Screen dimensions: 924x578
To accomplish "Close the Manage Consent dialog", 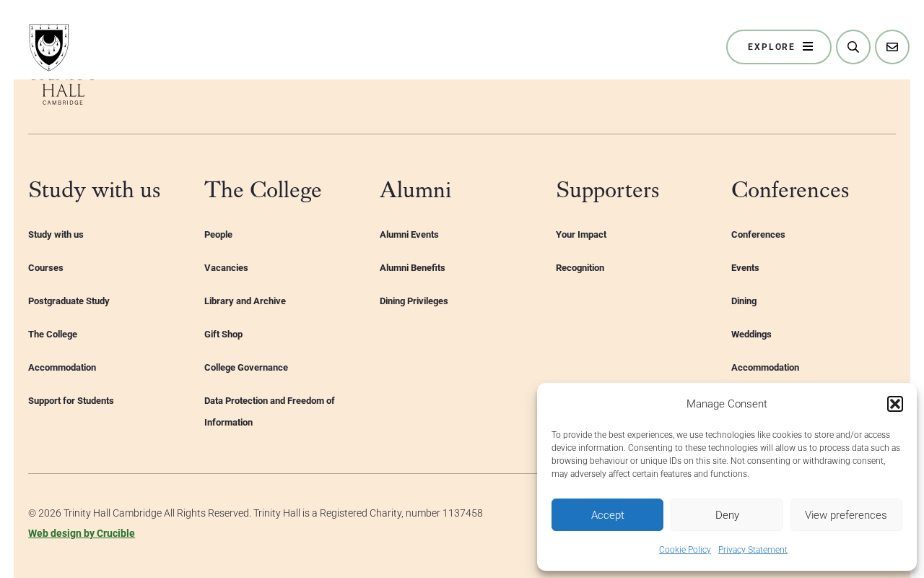I will coord(895,404).
